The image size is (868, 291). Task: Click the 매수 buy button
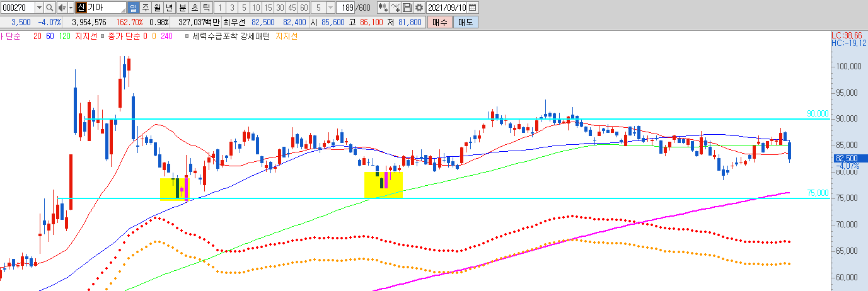439,22
